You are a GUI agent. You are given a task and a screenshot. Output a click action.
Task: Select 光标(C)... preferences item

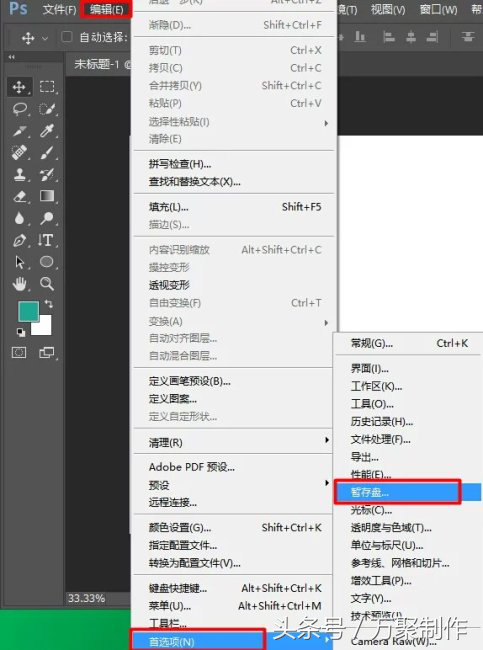coord(408,510)
